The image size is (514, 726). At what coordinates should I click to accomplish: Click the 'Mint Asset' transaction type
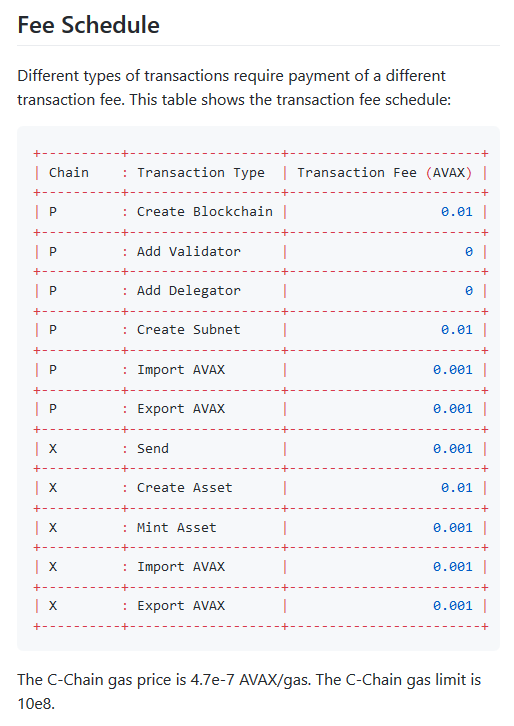tap(176, 527)
